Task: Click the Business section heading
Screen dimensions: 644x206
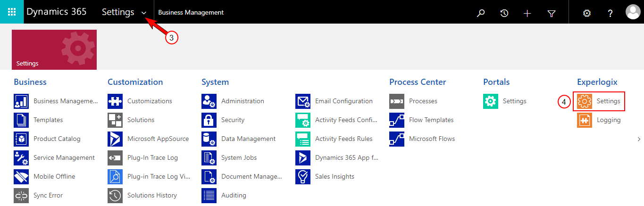Action: click(30, 82)
